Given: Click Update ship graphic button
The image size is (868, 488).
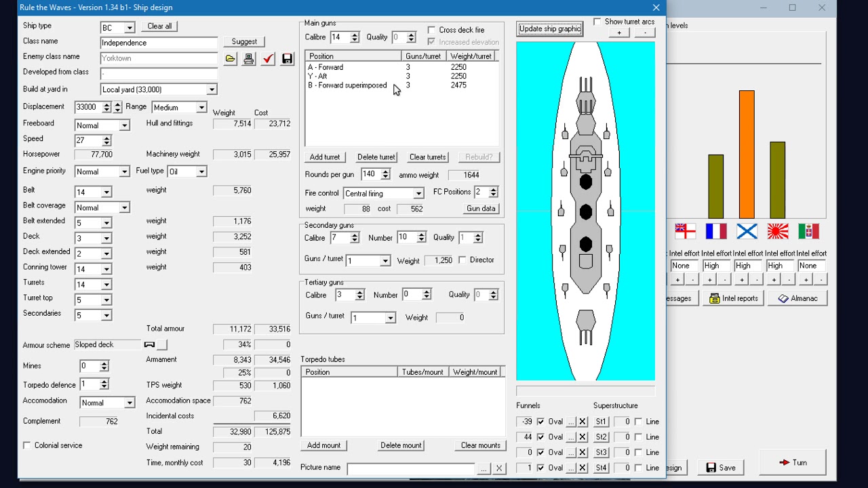Looking at the screenshot, I should pos(550,28).
